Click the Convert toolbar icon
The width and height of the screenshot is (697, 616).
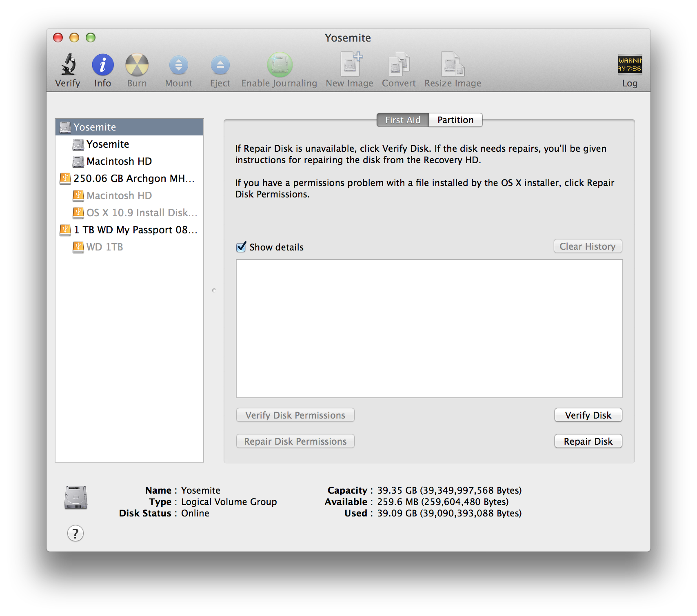pyautogui.click(x=399, y=64)
